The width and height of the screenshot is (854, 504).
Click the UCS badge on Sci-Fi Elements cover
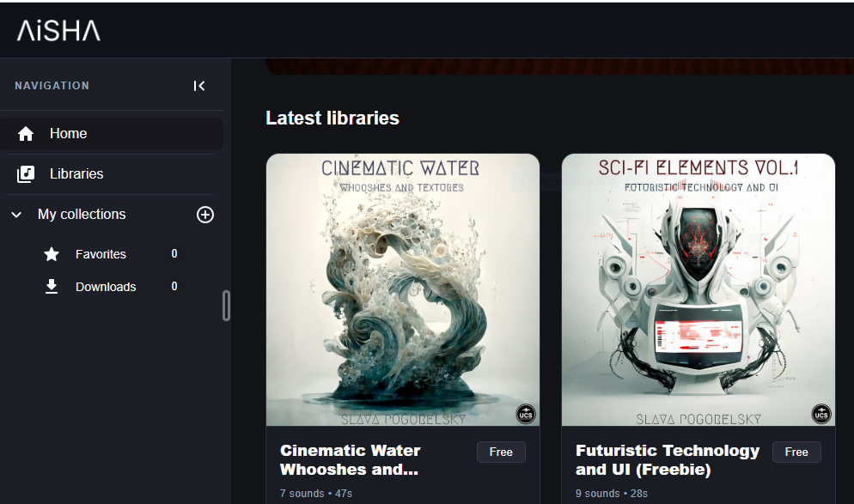tap(821, 415)
